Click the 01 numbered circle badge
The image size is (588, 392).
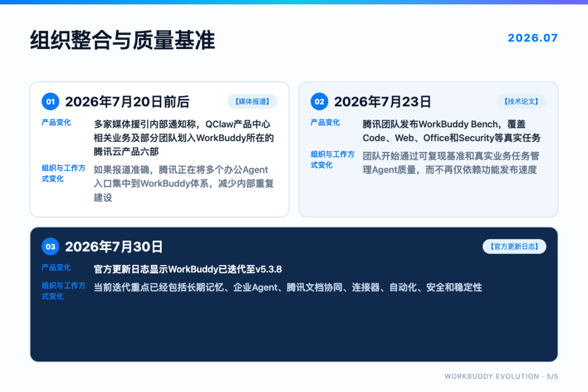coord(50,102)
